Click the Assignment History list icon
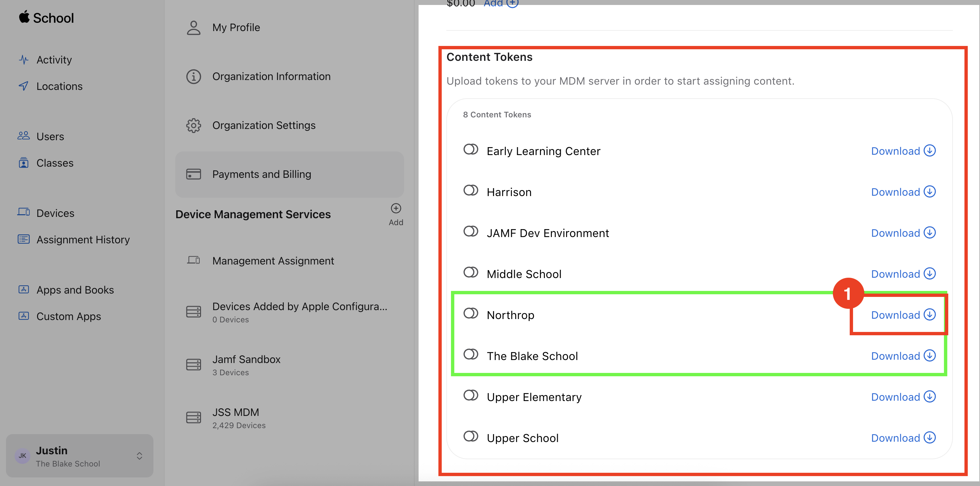The height and width of the screenshot is (486, 980). pos(23,239)
